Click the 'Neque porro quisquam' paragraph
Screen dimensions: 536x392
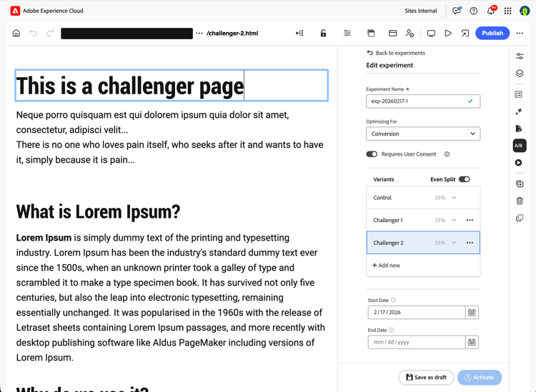pyautogui.click(x=153, y=122)
